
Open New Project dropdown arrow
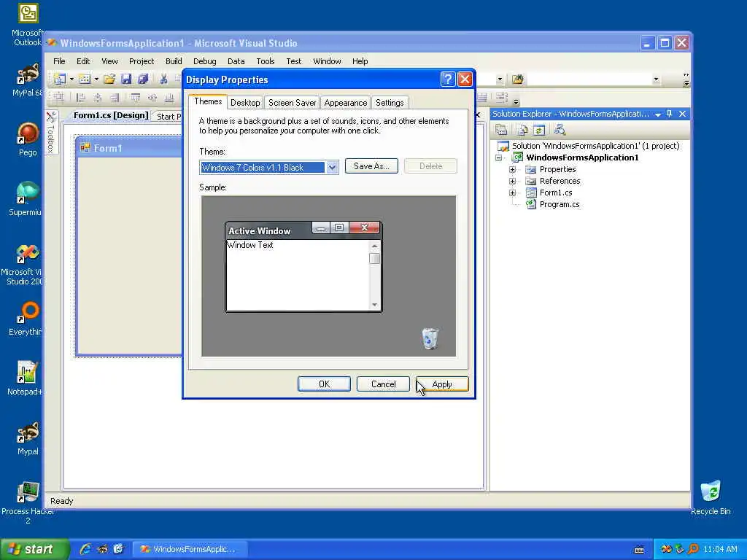(71, 79)
